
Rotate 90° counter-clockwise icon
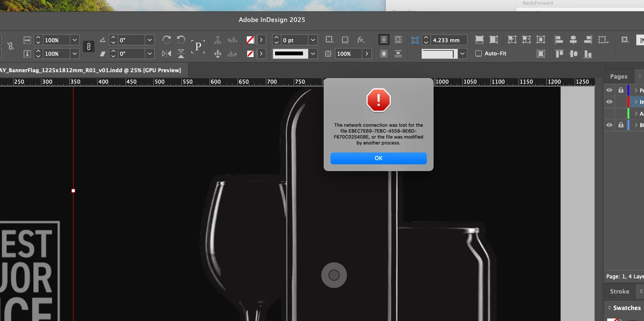(181, 40)
